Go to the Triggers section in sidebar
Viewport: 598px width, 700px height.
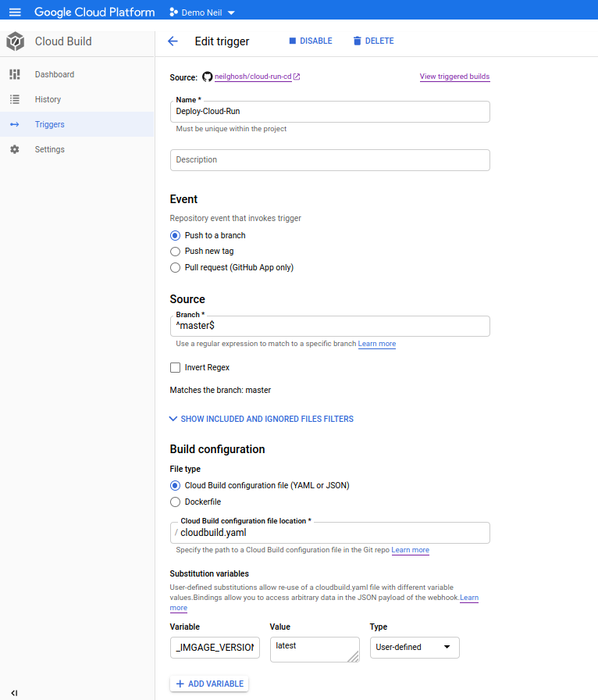coord(50,124)
